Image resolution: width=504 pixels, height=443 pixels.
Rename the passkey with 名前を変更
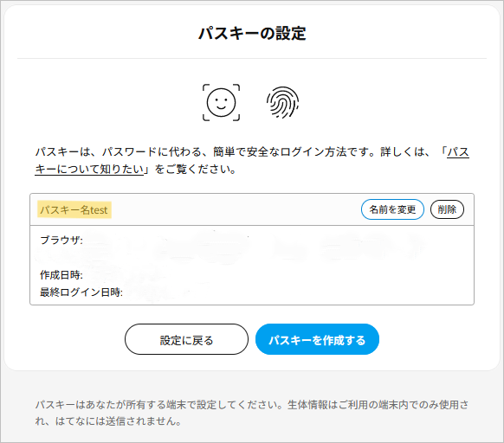(392, 209)
